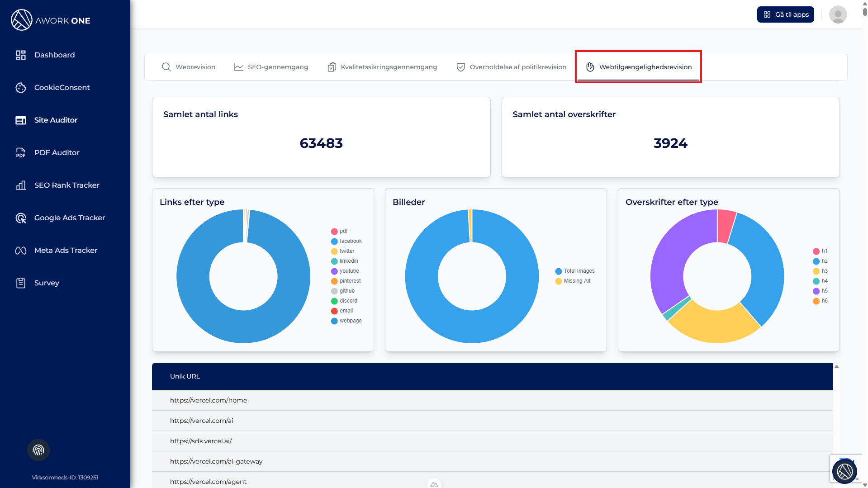Open CookieConsent via its cookie icon
The image size is (868, 488).
[21, 88]
